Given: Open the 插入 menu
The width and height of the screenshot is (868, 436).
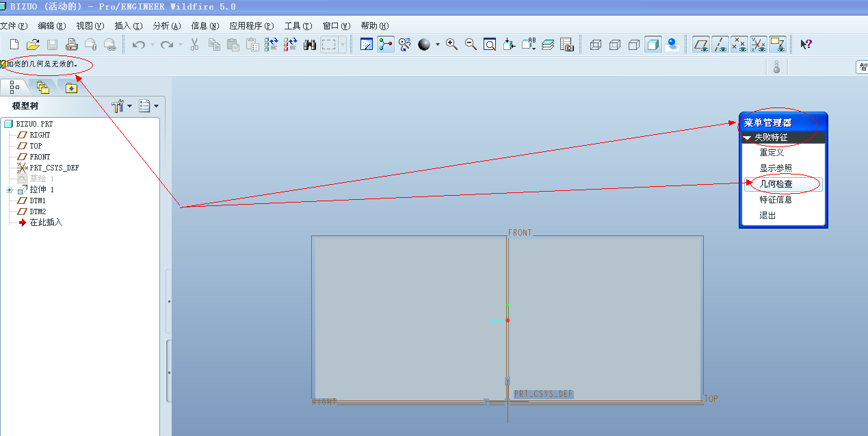Looking at the screenshot, I should pyautogui.click(x=129, y=26).
